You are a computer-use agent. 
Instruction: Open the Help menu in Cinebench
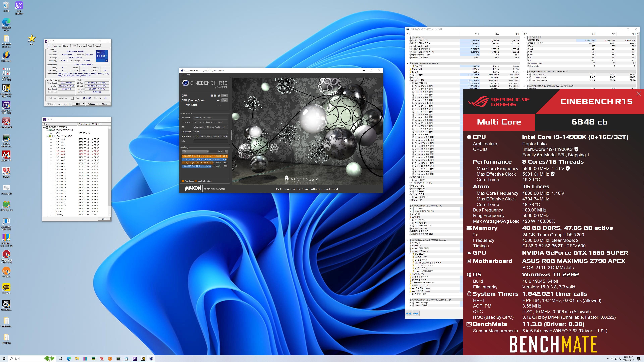[x=188, y=75]
